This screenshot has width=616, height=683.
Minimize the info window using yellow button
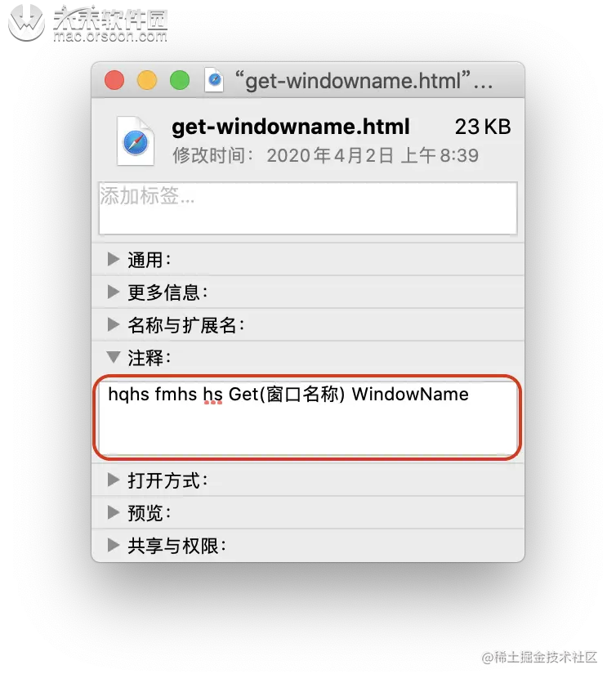click(147, 80)
